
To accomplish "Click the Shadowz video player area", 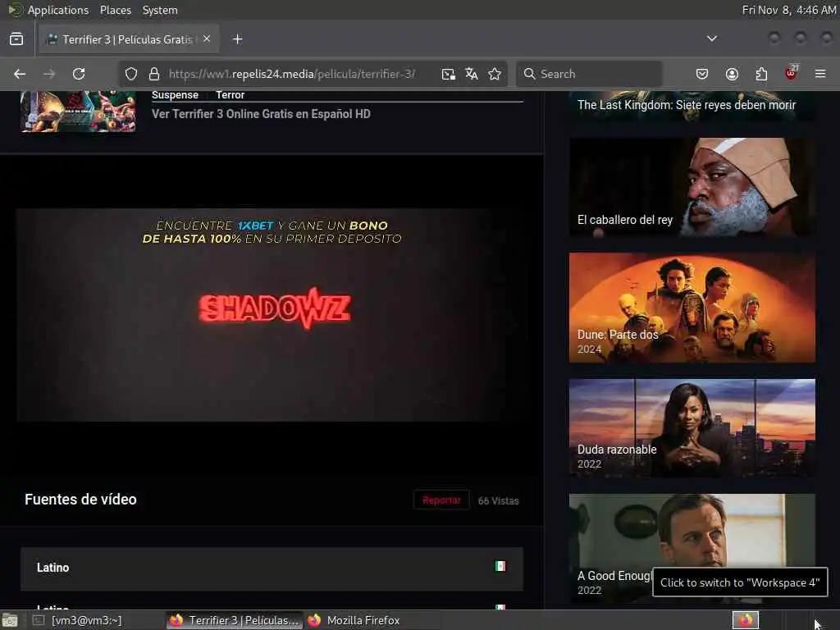I will (x=274, y=315).
